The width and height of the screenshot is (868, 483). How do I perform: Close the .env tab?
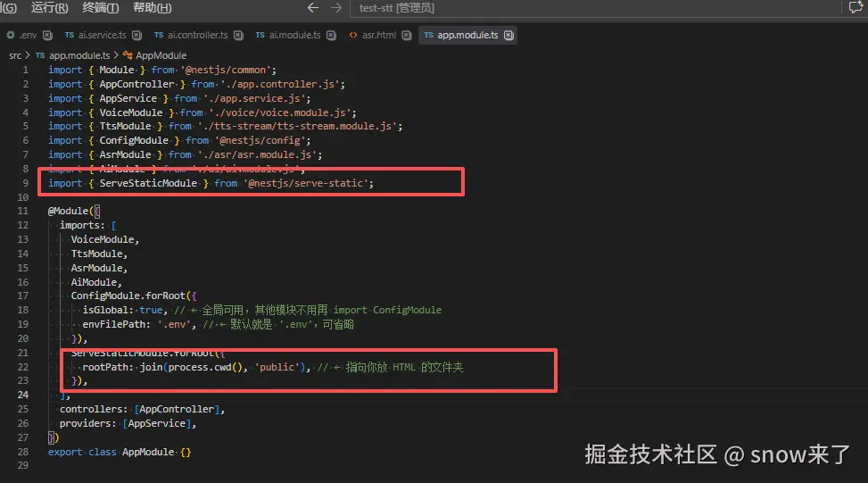(47, 35)
